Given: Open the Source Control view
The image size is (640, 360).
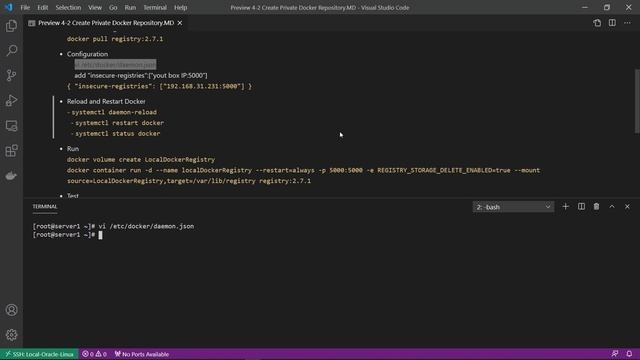Looking at the screenshot, I should [x=11, y=76].
